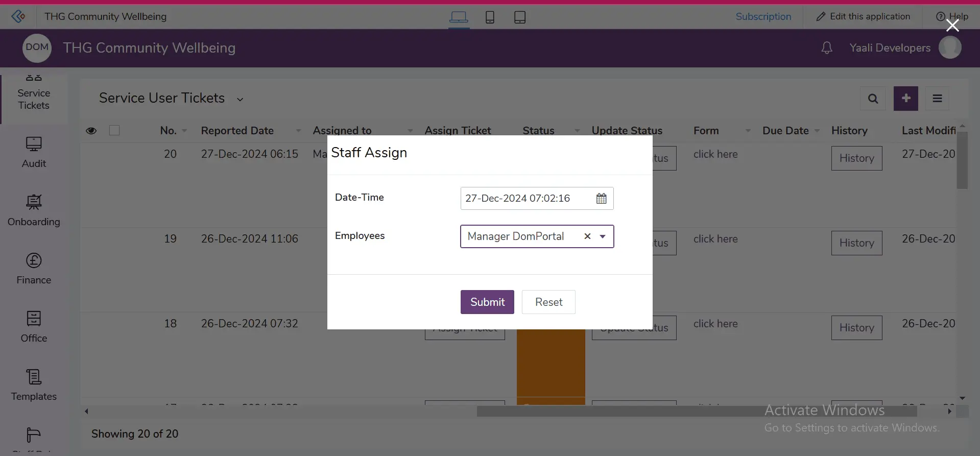Click Edit this application
Viewport: 980px width, 456px height.
pos(863,16)
